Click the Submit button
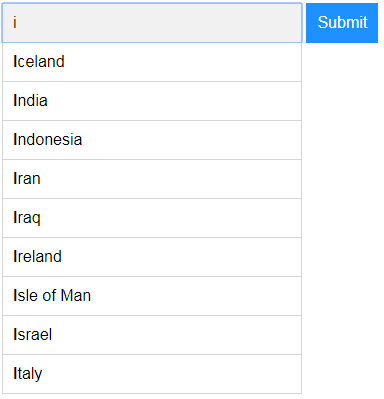This screenshot has height=399, width=384. tap(342, 23)
